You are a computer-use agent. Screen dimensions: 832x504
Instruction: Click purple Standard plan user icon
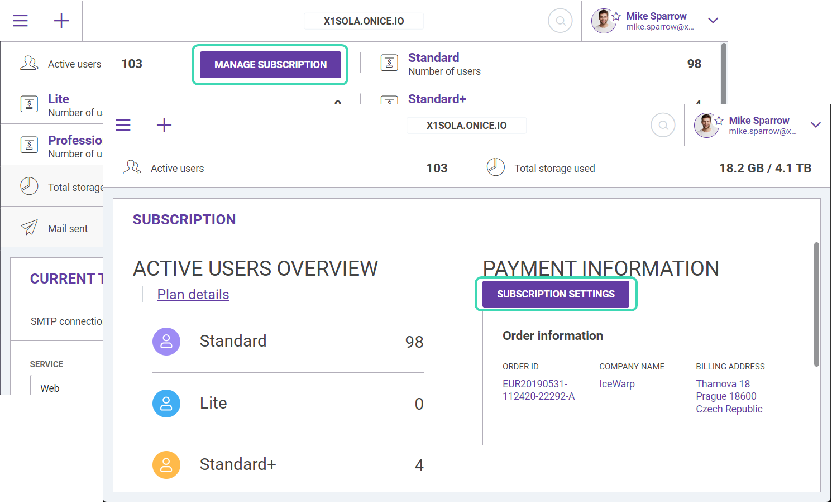[x=166, y=342]
